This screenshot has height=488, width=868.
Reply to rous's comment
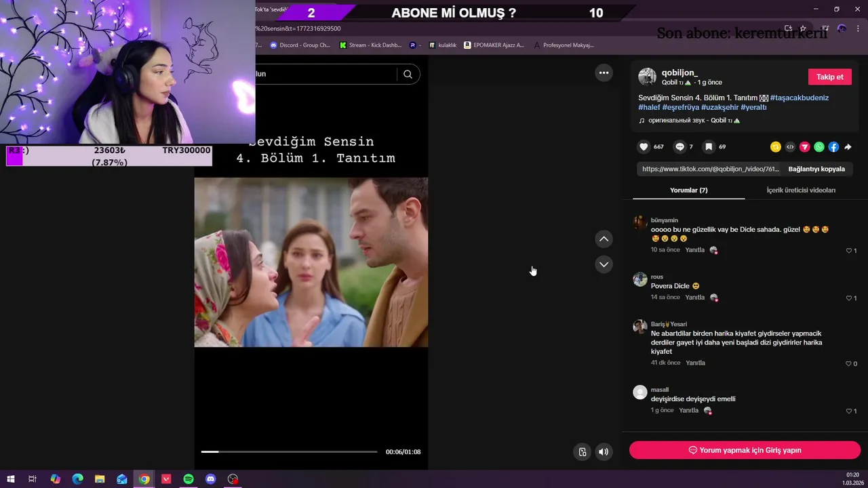(694, 298)
